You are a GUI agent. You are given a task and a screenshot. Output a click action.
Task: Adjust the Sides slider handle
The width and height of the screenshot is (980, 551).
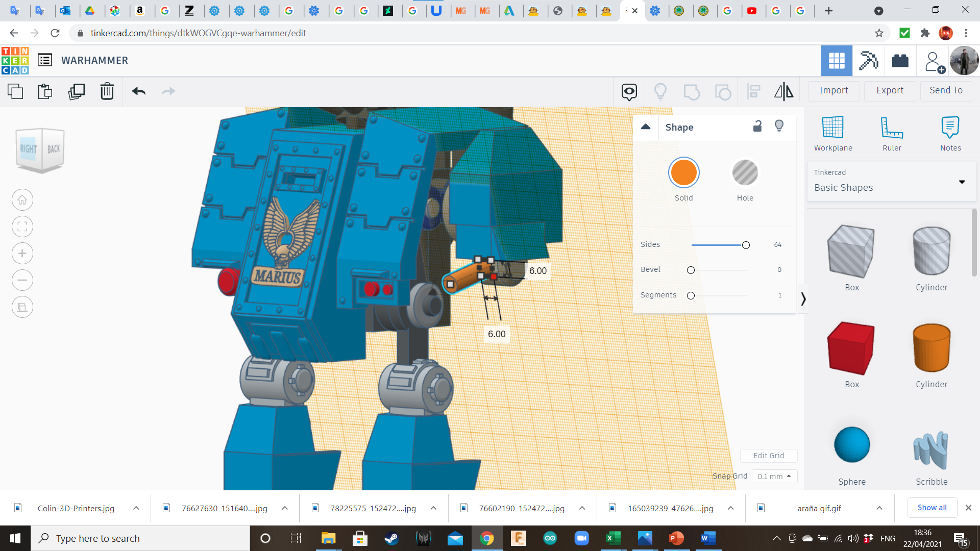pos(746,245)
